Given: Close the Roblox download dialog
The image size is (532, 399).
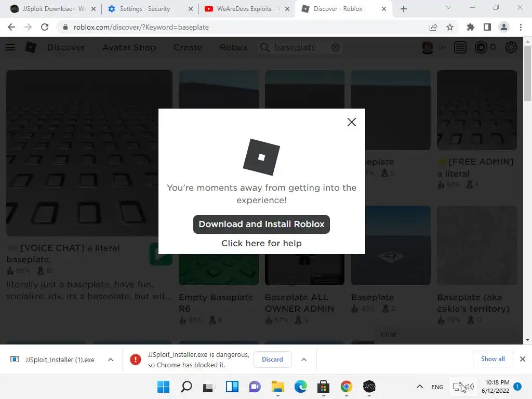Looking at the screenshot, I should 352,122.
